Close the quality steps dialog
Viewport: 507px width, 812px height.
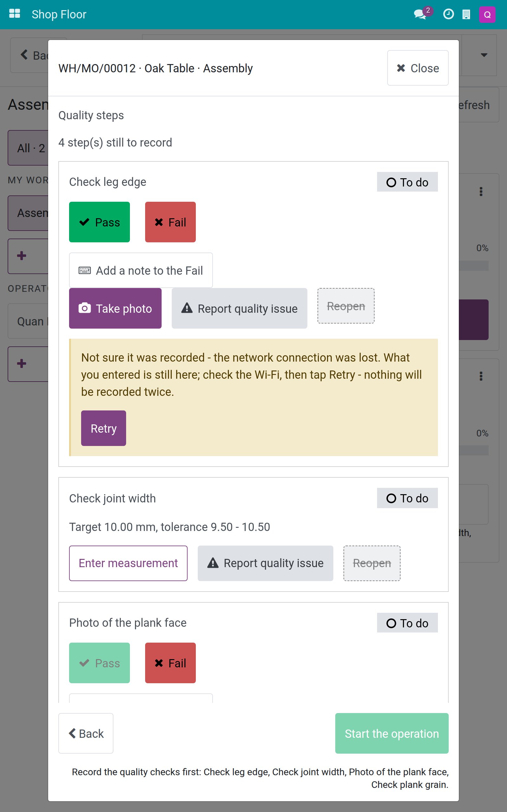point(418,68)
